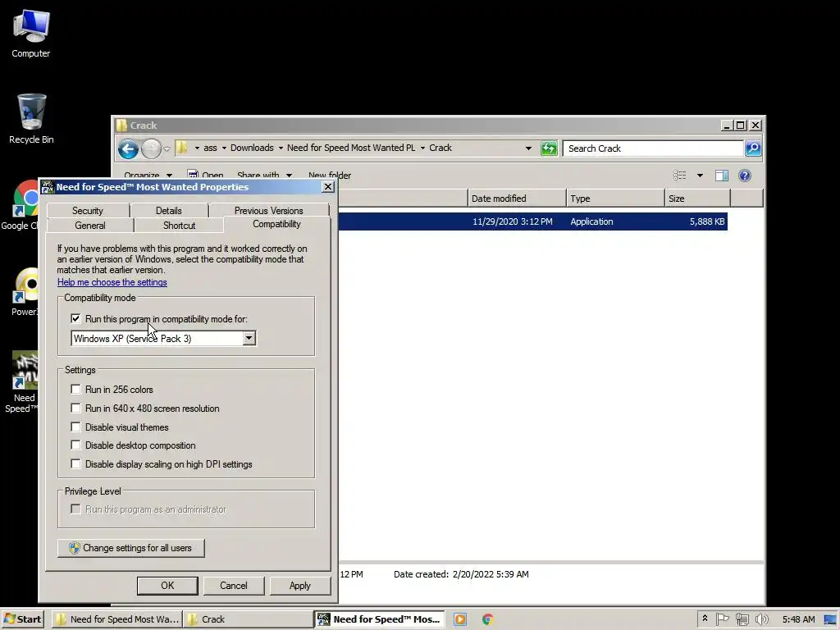Open Action Center flag tray icon

pyautogui.click(x=722, y=619)
